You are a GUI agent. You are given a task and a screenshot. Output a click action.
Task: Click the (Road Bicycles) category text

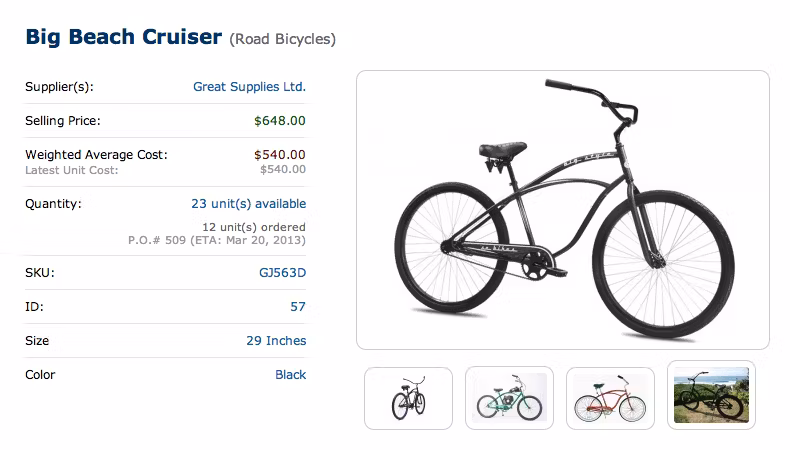[x=282, y=40]
